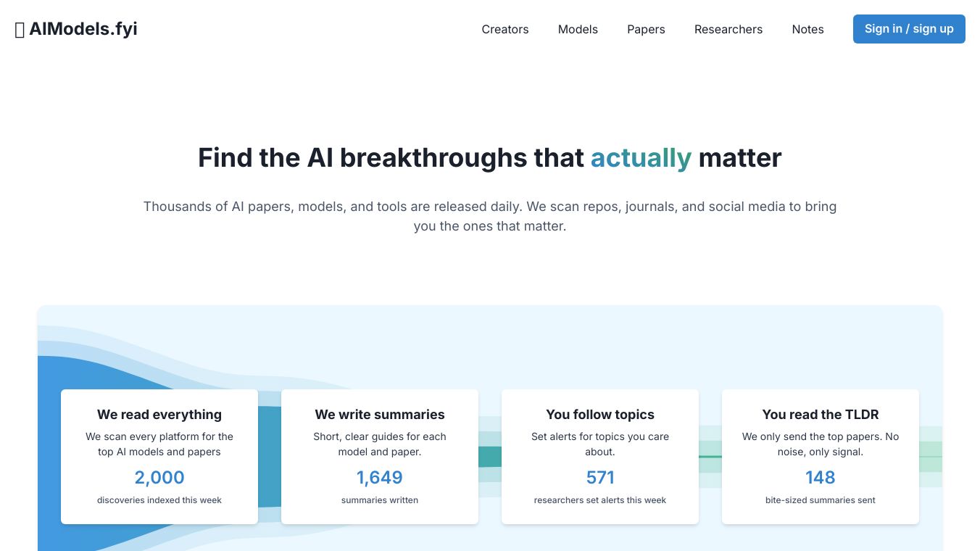Screen dimensions: 980x551
Task: Open the Notes nav link
Action: coord(807,30)
